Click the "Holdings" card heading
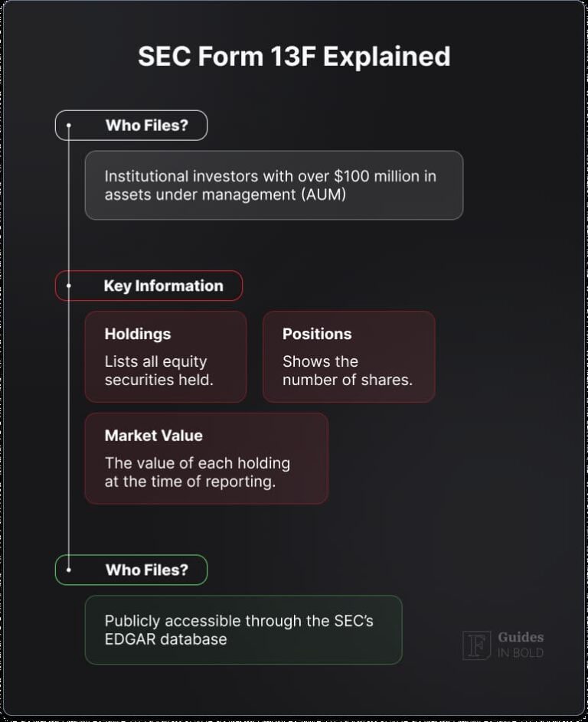 pos(138,334)
